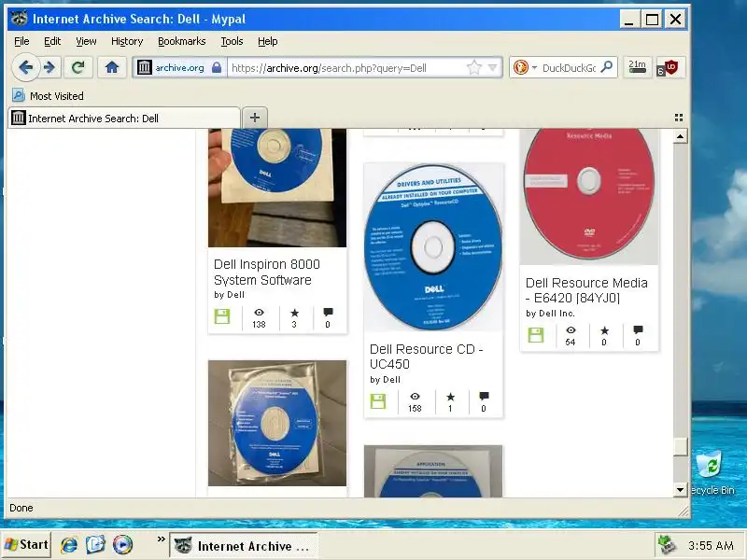The height and width of the screenshot is (560, 747).
Task: Click the archive.org site identity icon
Action: click(x=145, y=67)
